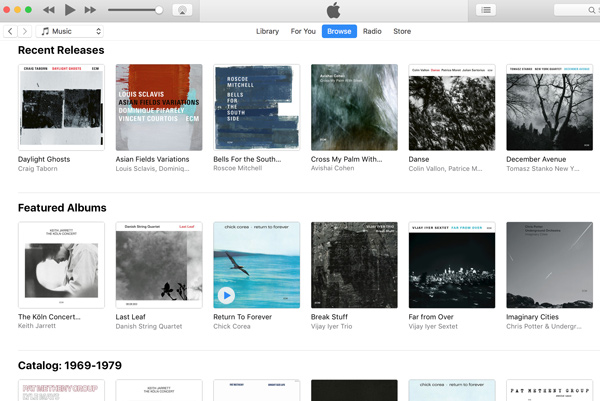
Task: Open December Avenue album cover
Action: click(x=549, y=107)
